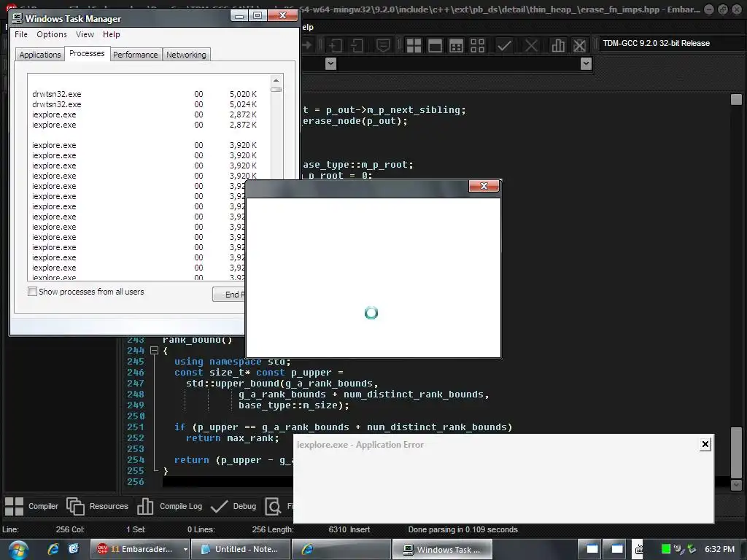Click status text 'Done parsing in 0.109 seconds'
The width and height of the screenshot is (747, 560).
point(462,529)
